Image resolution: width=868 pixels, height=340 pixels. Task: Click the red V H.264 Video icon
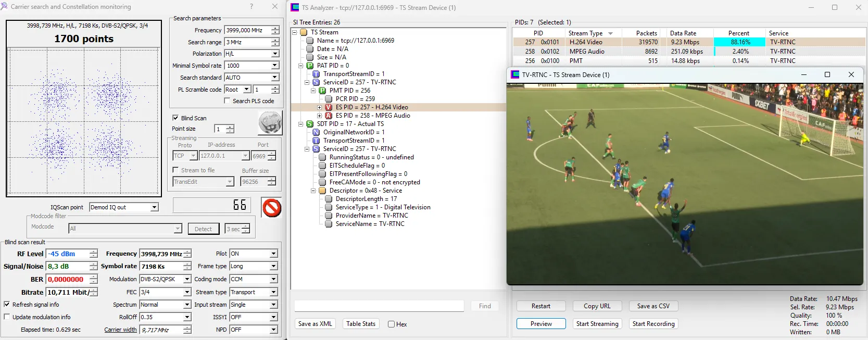(x=329, y=107)
